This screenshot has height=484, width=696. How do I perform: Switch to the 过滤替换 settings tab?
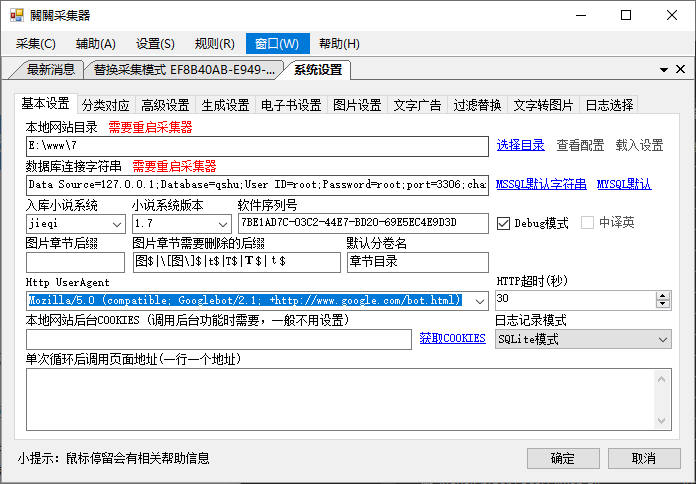pos(477,105)
